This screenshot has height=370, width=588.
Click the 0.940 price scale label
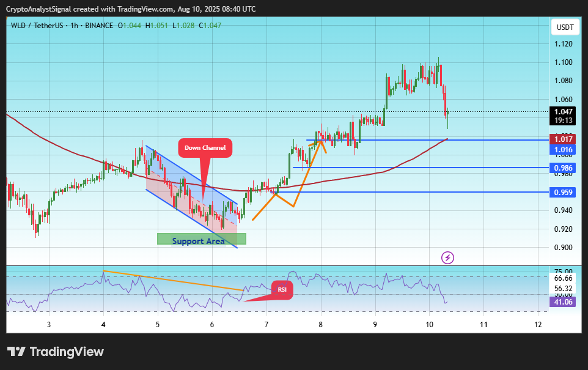click(564, 210)
